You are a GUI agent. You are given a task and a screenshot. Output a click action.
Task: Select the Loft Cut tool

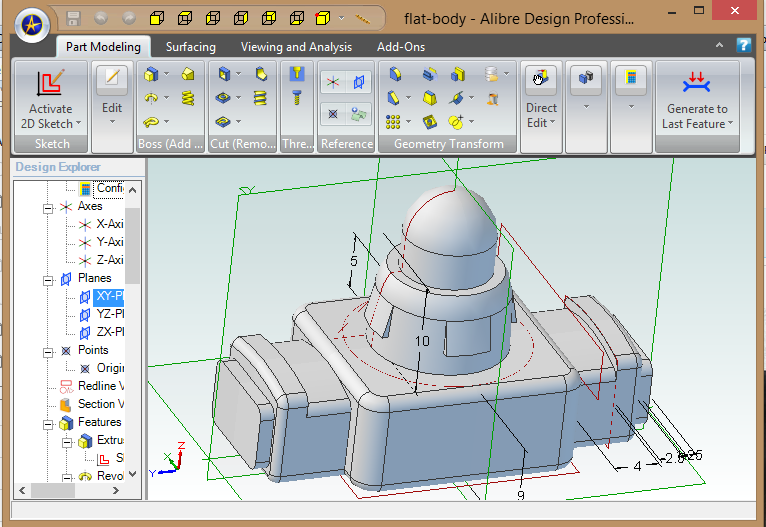click(261, 74)
